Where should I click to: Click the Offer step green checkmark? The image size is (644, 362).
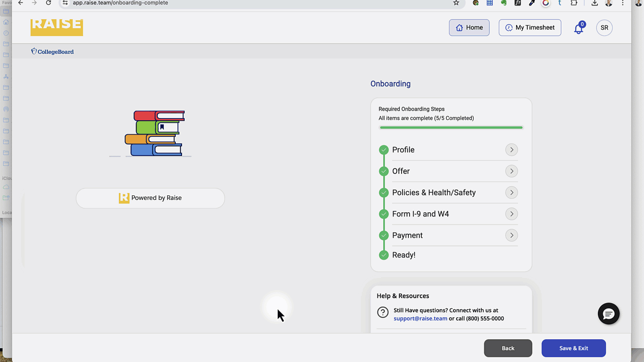(x=384, y=171)
